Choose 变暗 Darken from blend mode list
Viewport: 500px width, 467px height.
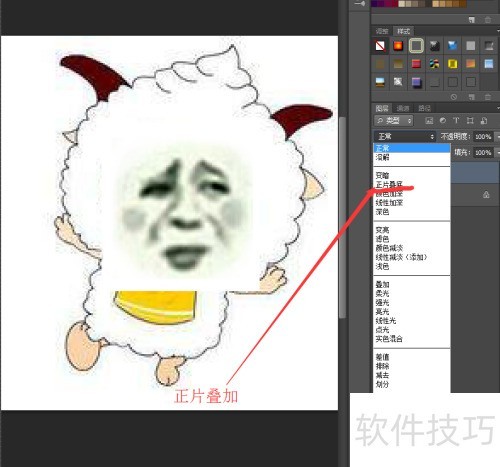point(382,175)
